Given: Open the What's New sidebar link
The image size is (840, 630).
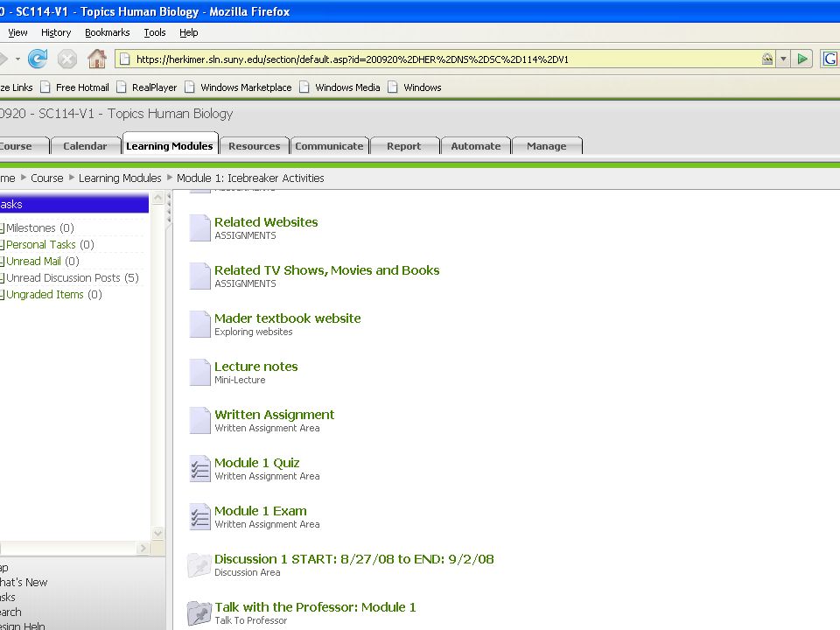Looking at the screenshot, I should tap(24, 583).
